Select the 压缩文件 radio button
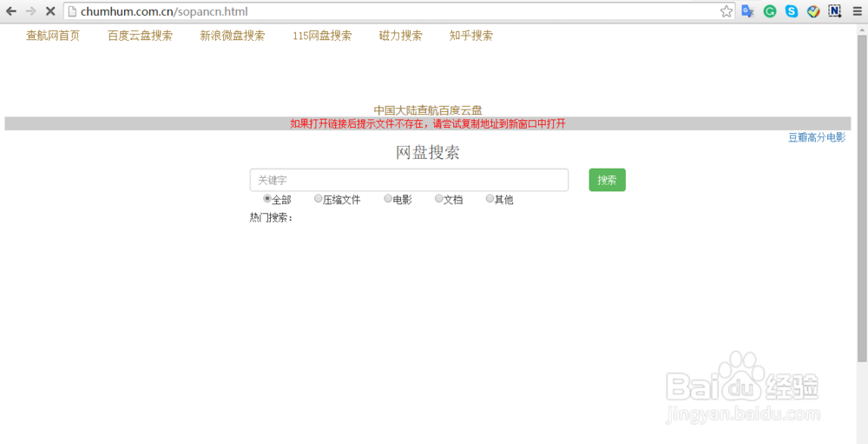The width and height of the screenshot is (868, 444). 319,198
